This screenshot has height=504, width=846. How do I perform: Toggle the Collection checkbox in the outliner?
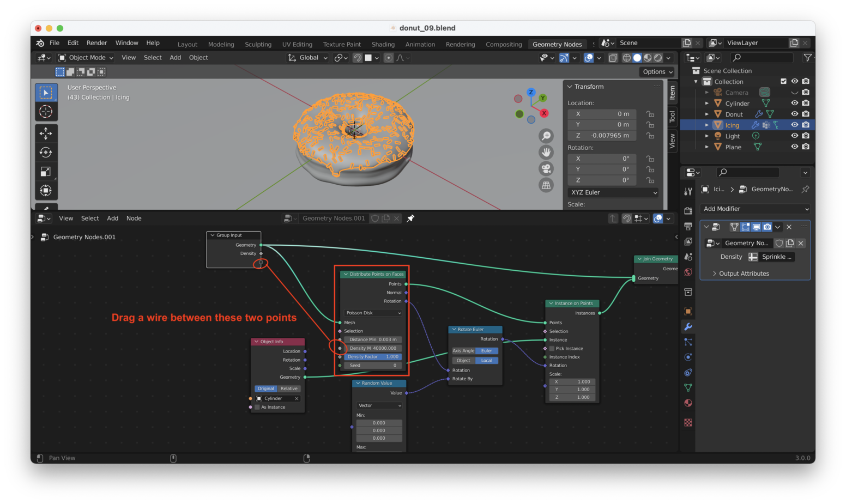tap(784, 81)
